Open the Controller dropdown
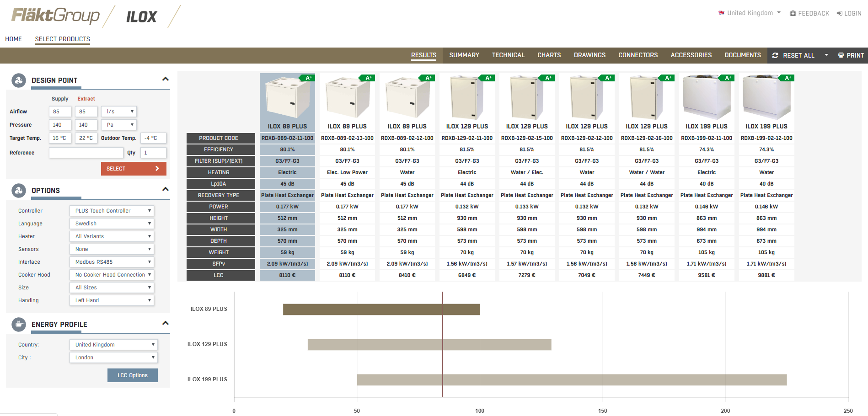Viewport: 868px width, 416px height. pos(112,211)
